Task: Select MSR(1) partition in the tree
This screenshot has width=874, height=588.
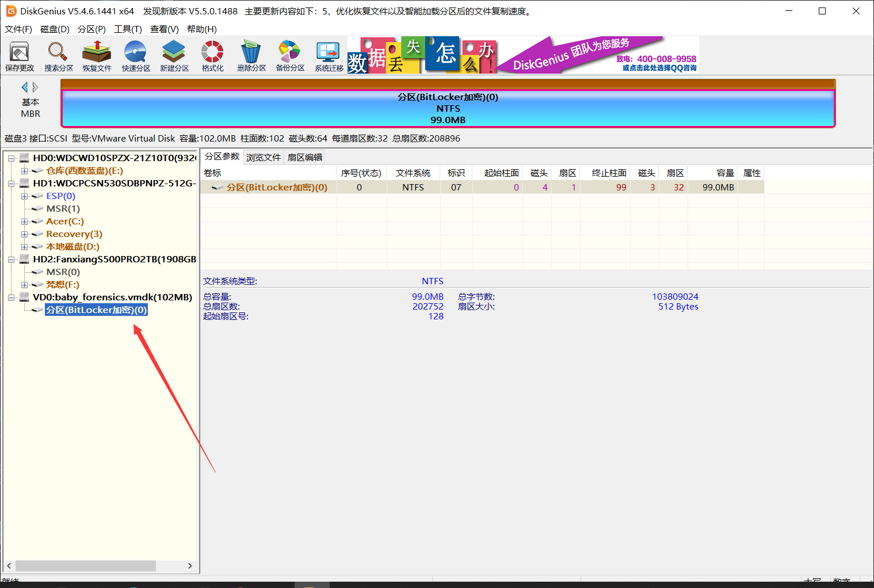Action: point(63,208)
